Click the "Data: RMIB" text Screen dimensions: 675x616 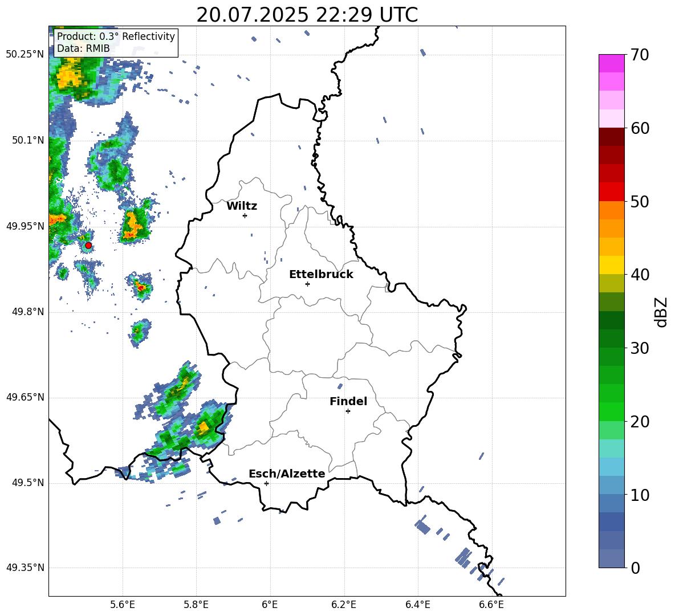[x=83, y=48]
